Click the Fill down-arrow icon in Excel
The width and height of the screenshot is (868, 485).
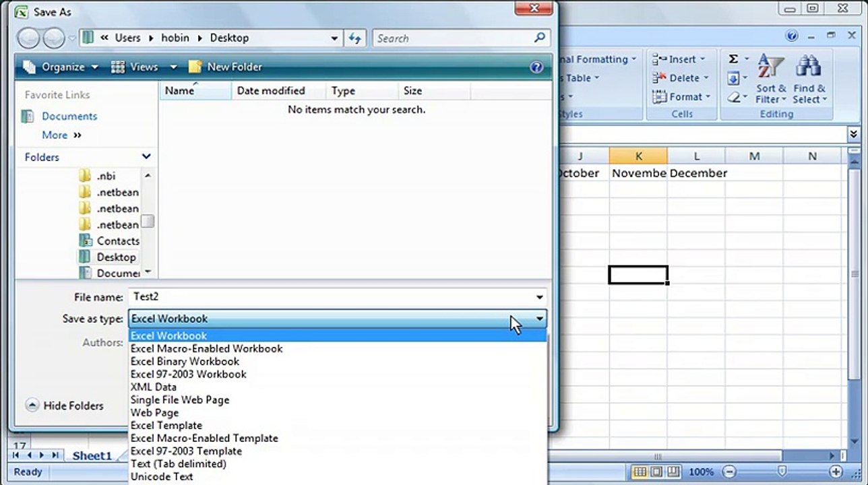coord(733,79)
